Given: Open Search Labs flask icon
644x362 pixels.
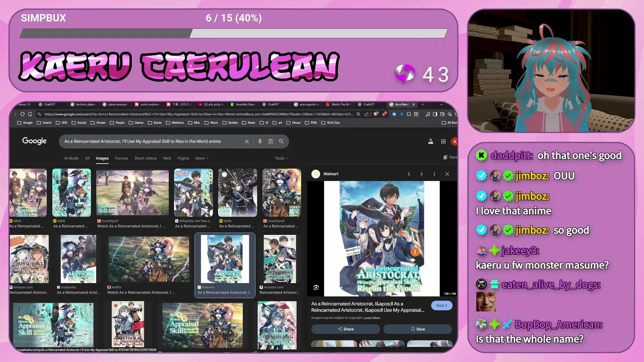Looking at the screenshot, I should coord(431,142).
